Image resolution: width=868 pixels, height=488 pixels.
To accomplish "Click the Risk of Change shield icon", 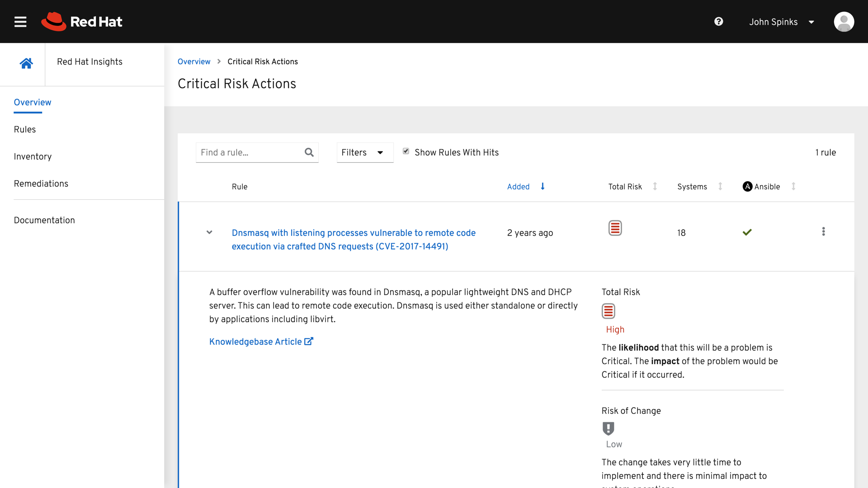I will (608, 428).
